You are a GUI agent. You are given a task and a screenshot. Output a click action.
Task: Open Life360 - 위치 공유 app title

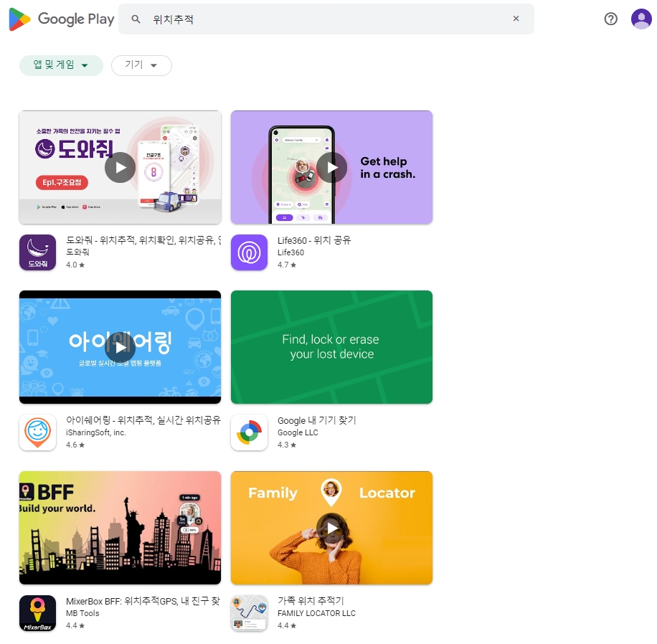tap(314, 240)
